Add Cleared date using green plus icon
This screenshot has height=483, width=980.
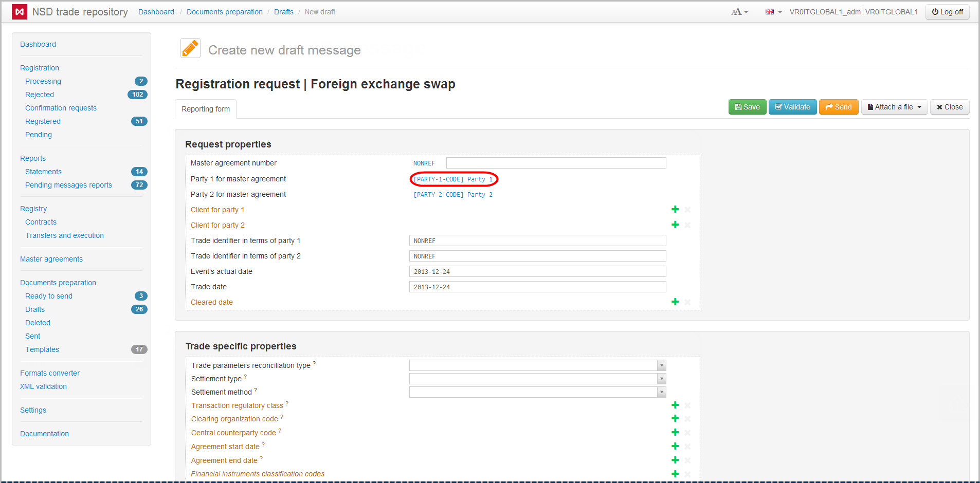click(x=675, y=302)
